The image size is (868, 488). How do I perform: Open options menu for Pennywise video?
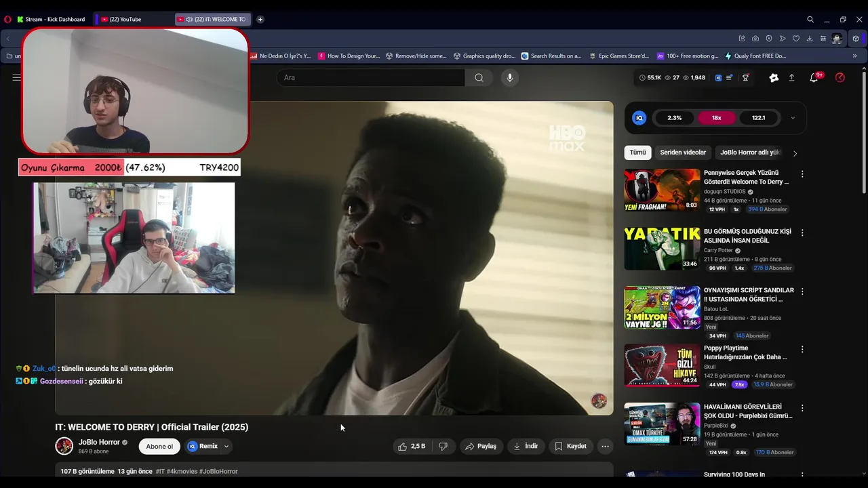(x=802, y=174)
